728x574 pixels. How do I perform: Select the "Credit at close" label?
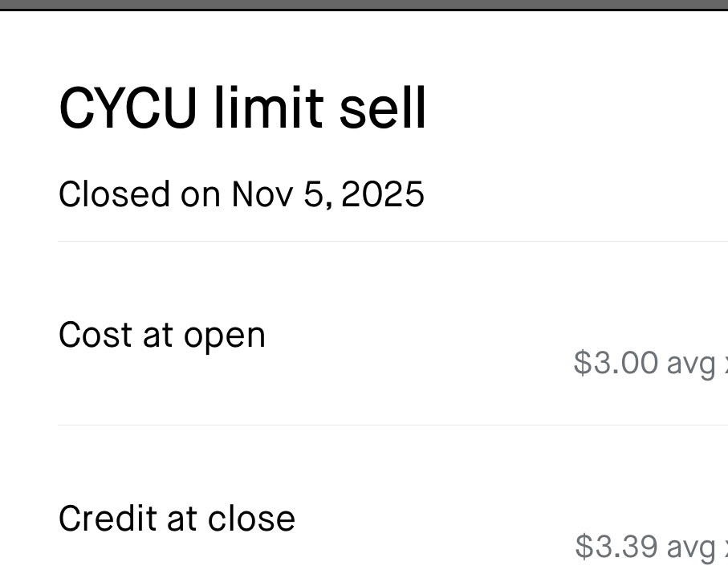177,519
